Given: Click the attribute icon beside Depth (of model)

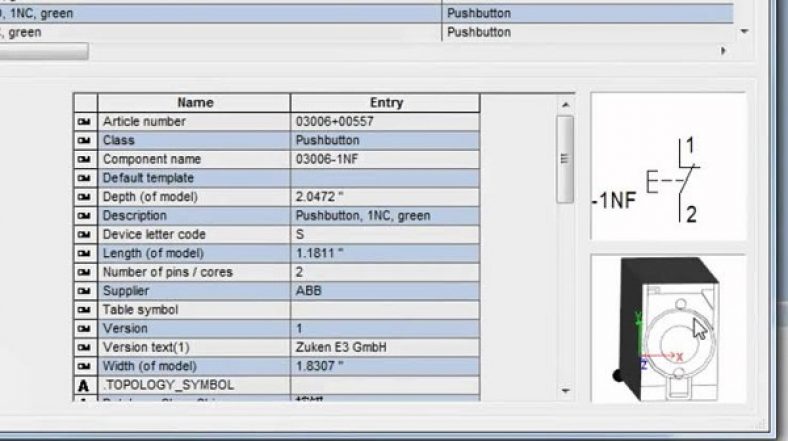Looking at the screenshot, I should 84,197.
